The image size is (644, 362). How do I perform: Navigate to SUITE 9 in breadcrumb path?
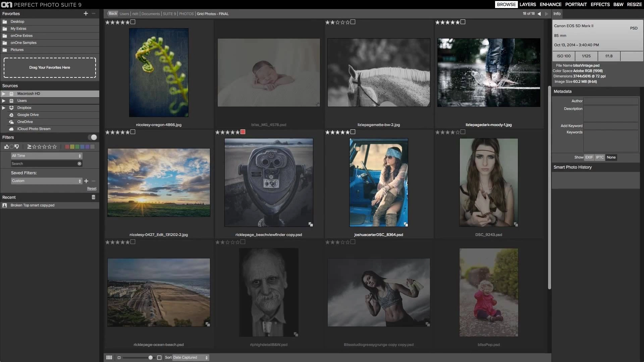(169, 14)
